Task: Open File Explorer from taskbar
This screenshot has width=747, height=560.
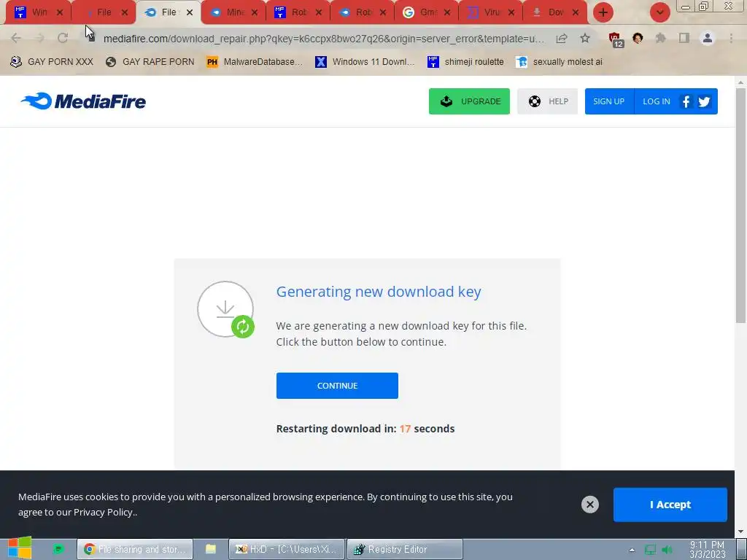Action: click(x=211, y=549)
